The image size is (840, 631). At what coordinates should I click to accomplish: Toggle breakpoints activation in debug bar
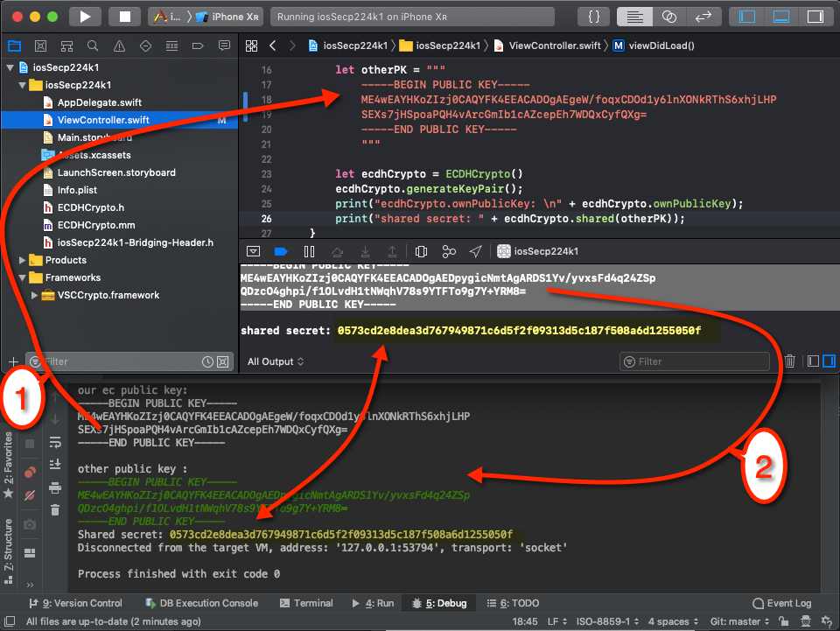(281, 251)
